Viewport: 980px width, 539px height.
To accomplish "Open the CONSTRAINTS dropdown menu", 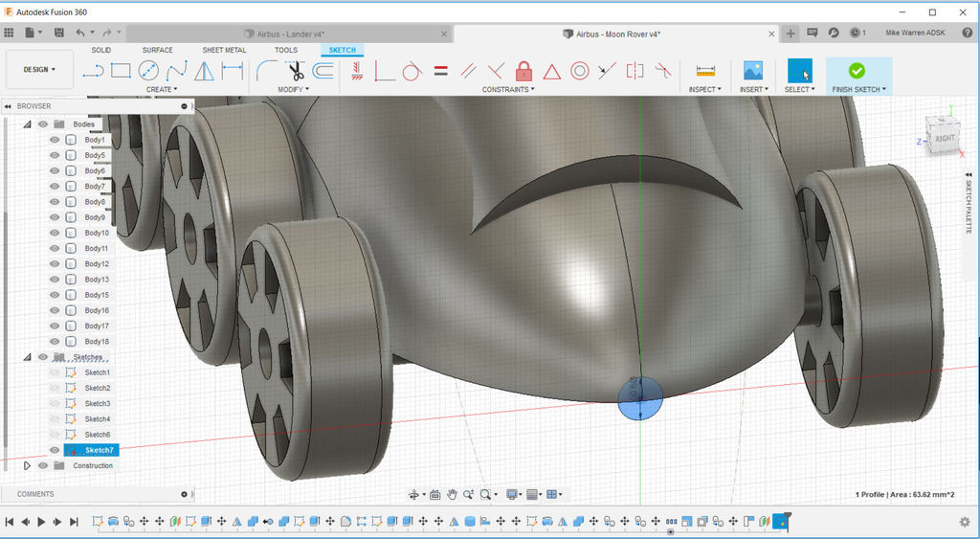I will tap(508, 89).
